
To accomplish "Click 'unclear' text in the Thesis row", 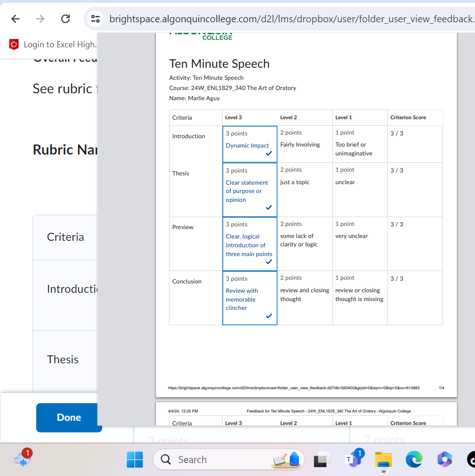I will (345, 182).
